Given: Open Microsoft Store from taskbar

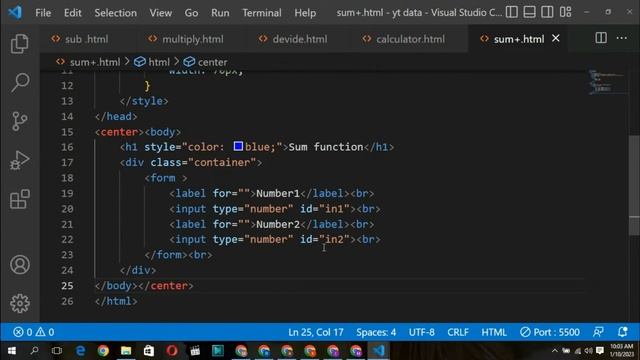Looking at the screenshot, I should tap(149, 351).
